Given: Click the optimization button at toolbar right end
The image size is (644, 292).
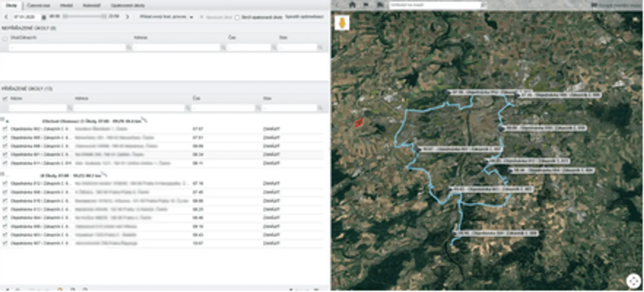Looking at the screenshot, I should tap(304, 17).
